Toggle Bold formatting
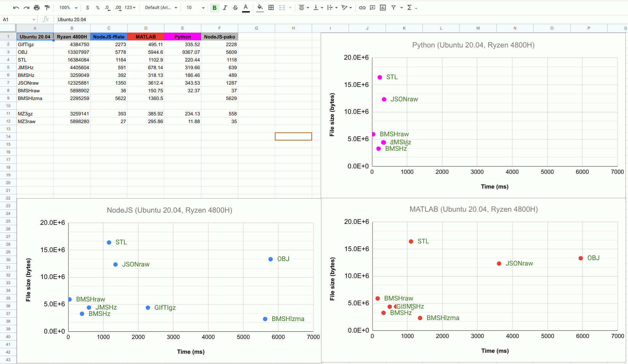 214,8
